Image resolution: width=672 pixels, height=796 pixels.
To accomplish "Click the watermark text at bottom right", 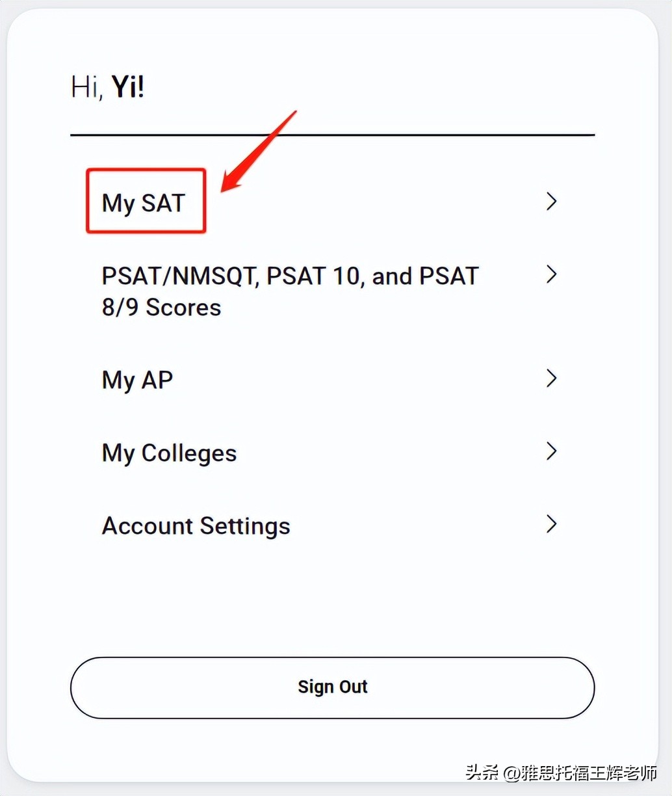I will coord(562,773).
